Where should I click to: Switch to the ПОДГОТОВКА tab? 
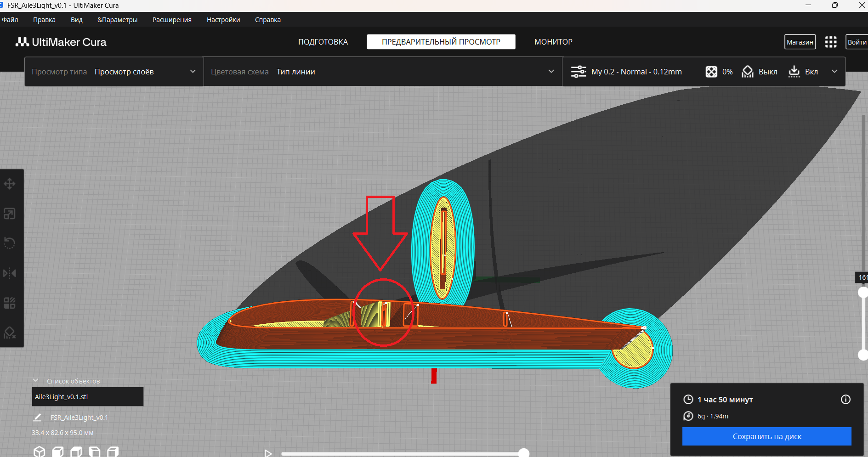(x=323, y=42)
